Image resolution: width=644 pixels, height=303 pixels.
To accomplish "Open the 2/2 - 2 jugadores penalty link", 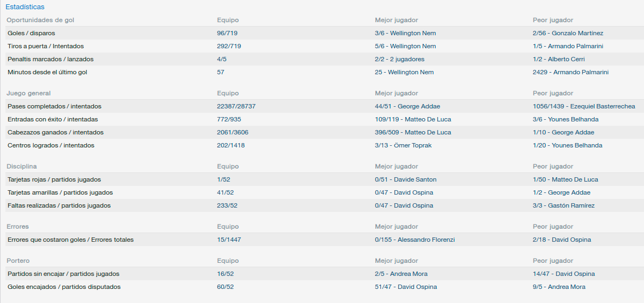I will click(400, 59).
